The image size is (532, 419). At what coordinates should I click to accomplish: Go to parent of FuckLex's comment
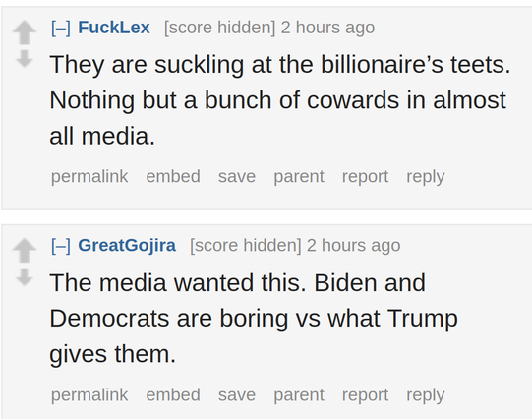(x=299, y=176)
